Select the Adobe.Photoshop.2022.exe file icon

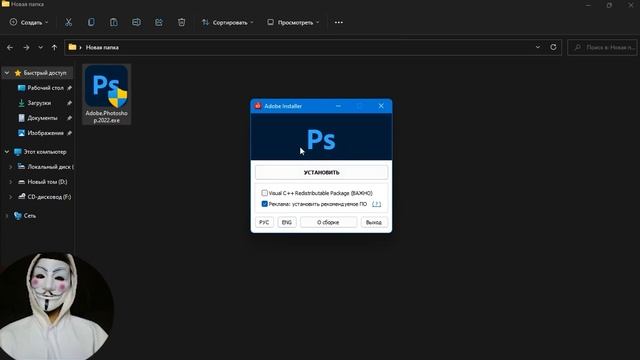pyautogui.click(x=107, y=94)
